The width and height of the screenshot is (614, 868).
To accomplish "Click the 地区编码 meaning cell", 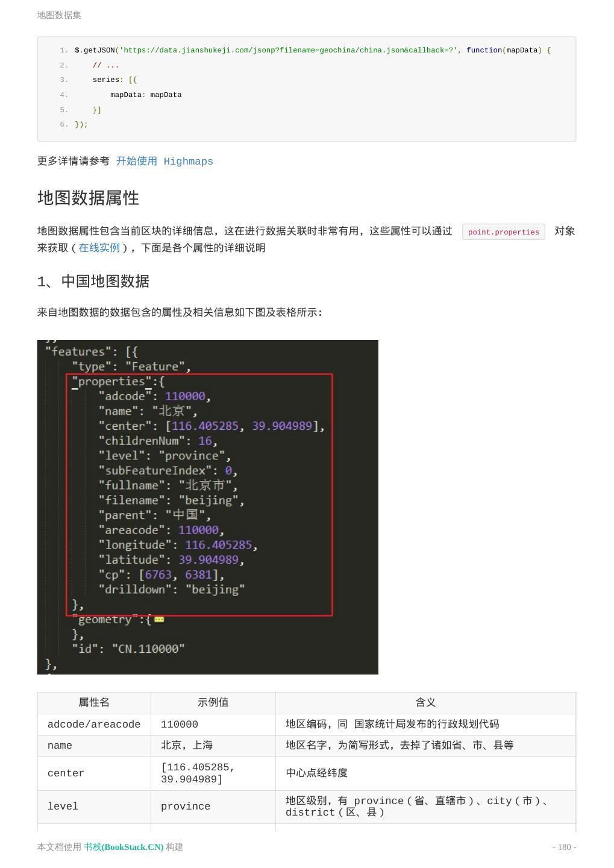I will click(x=425, y=725).
